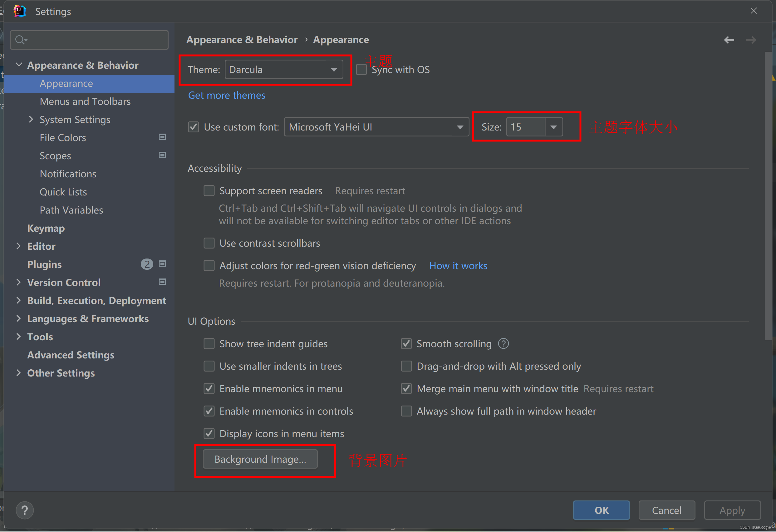Toggle Use contrast scrollbars checkbox
The height and width of the screenshot is (532, 776).
tap(210, 243)
